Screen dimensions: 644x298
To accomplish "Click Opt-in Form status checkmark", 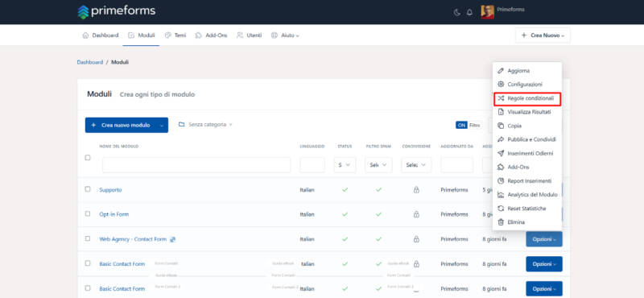I will pos(345,214).
